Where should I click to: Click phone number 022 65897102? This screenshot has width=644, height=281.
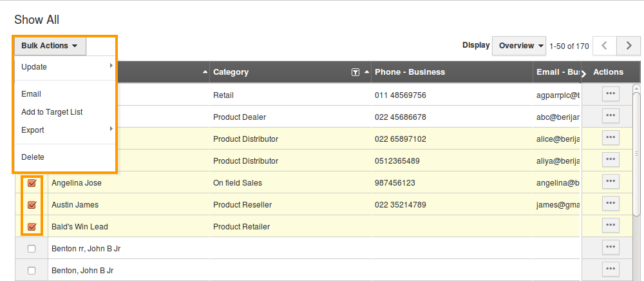(x=401, y=139)
